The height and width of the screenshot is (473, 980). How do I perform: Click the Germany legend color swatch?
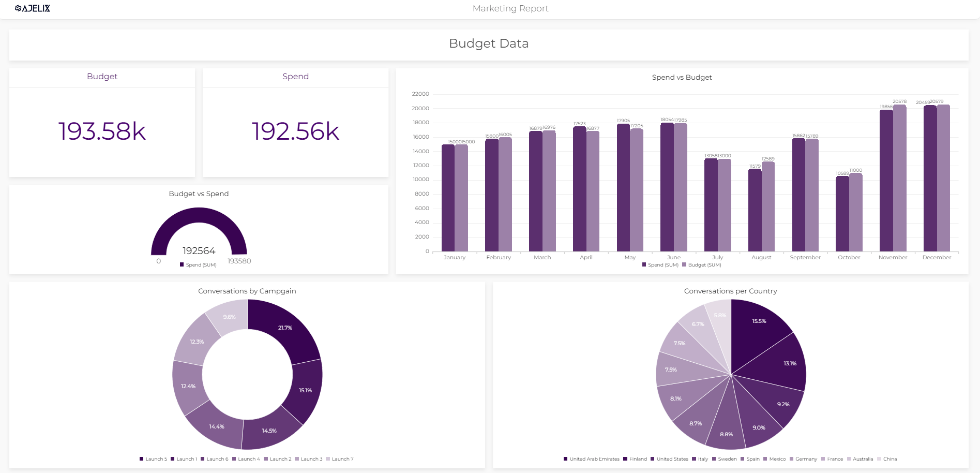(x=791, y=459)
